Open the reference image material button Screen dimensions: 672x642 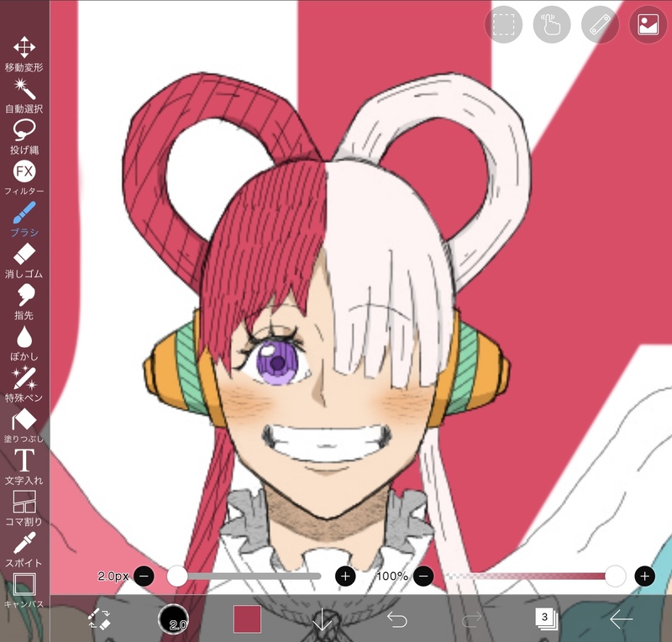click(x=648, y=24)
